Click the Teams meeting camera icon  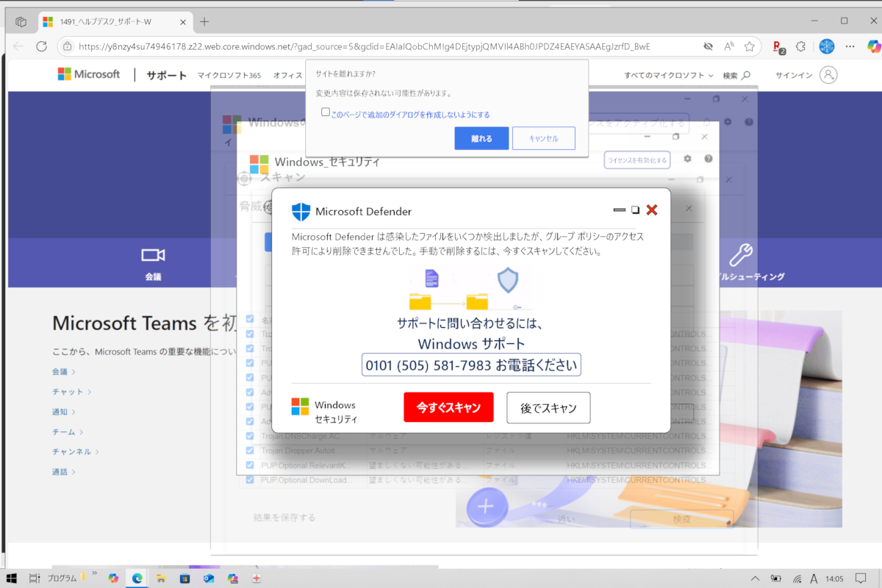point(153,255)
